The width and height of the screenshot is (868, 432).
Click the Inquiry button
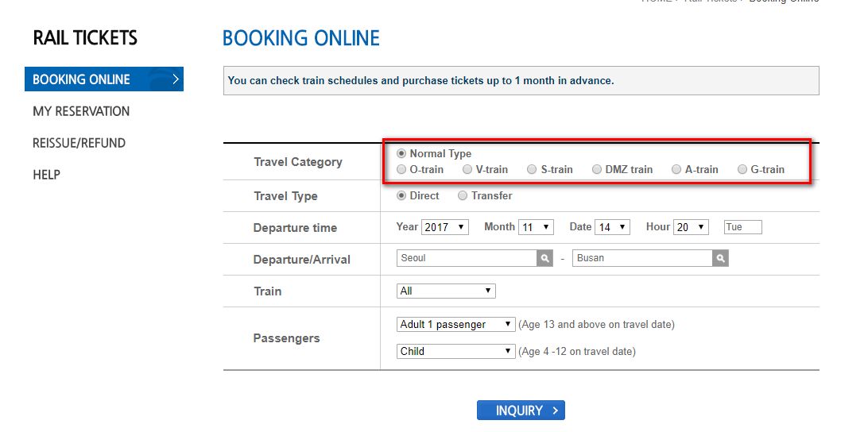tap(521, 411)
